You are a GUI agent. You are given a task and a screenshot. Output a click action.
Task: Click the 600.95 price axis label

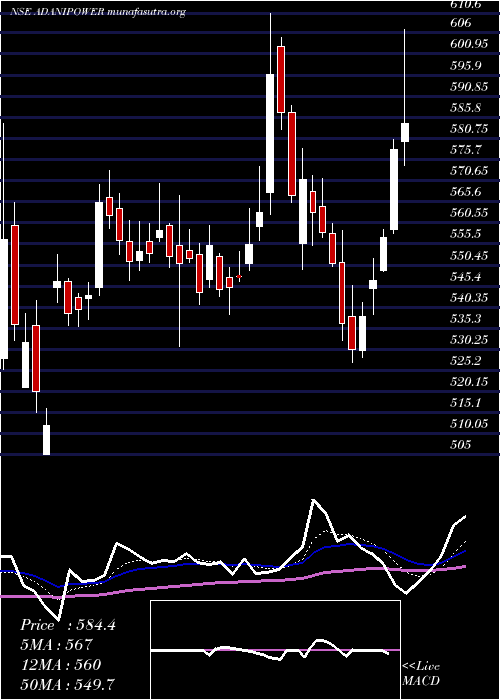(x=469, y=44)
